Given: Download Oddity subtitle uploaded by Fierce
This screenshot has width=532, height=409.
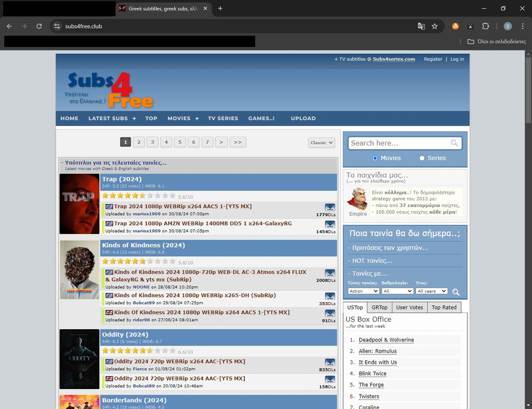Looking at the screenshot, I should [x=330, y=362].
